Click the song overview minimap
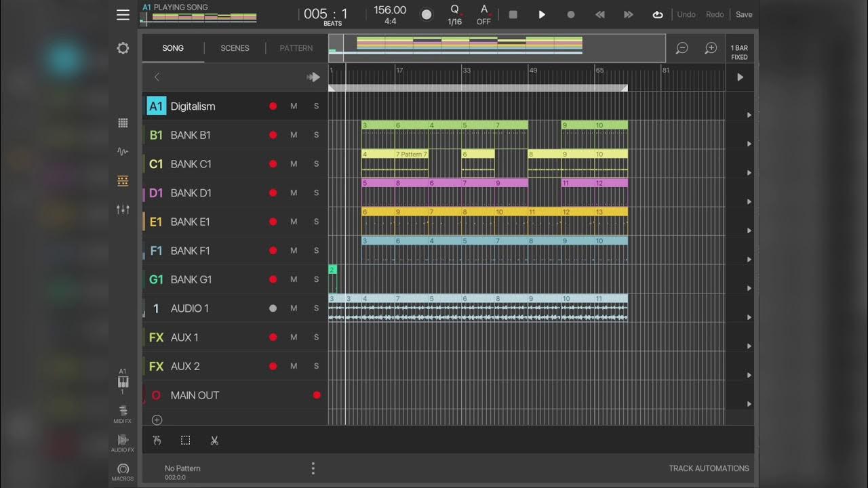 click(x=497, y=48)
